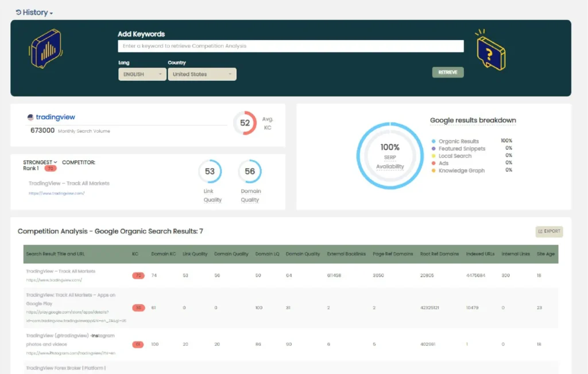Click the US flag icon beside tradingview
This screenshot has height=374, width=588.
click(30, 117)
